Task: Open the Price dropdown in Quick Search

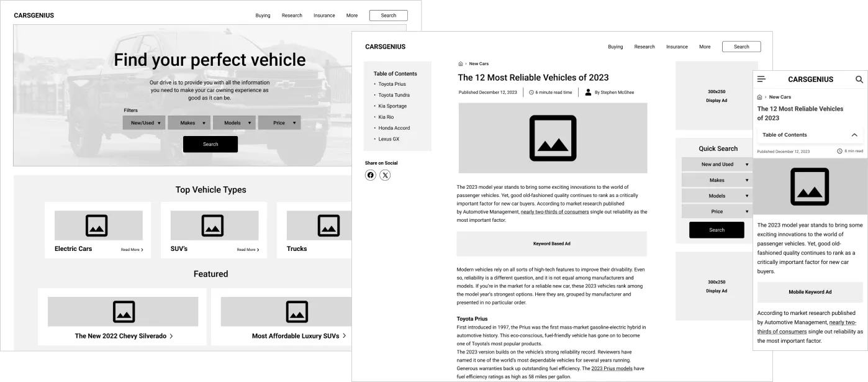Action: pyautogui.click(x=717, y=211)
